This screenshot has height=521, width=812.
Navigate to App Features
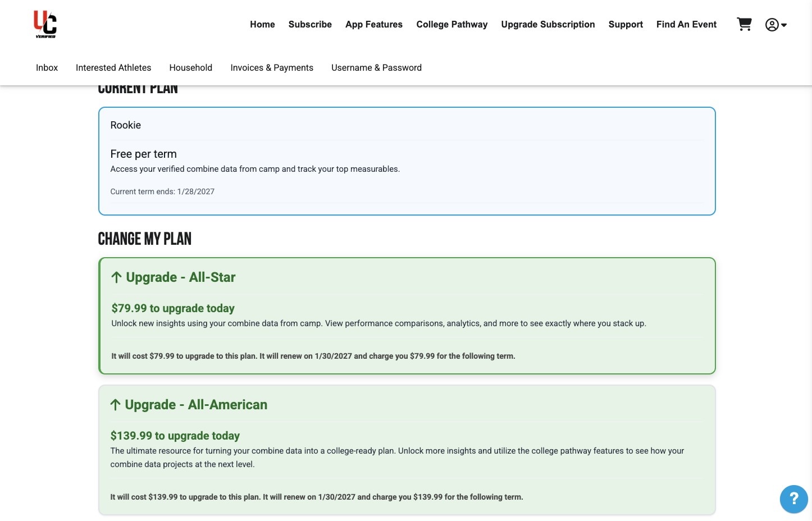373,25
